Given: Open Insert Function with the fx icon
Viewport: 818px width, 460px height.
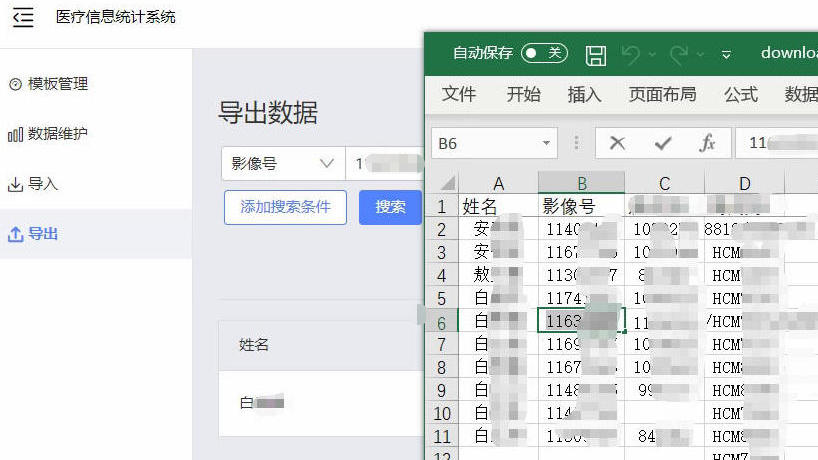Looking at the screenshot, I should click(707, 143).
